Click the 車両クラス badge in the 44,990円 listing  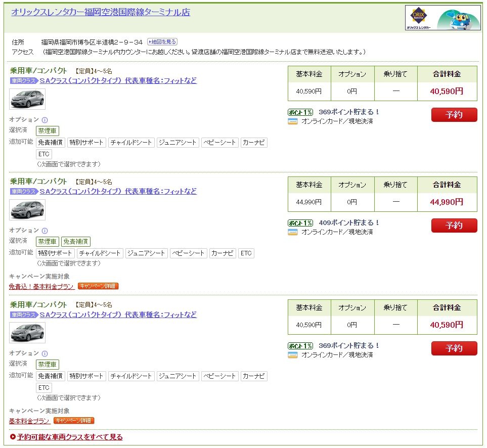24,192
